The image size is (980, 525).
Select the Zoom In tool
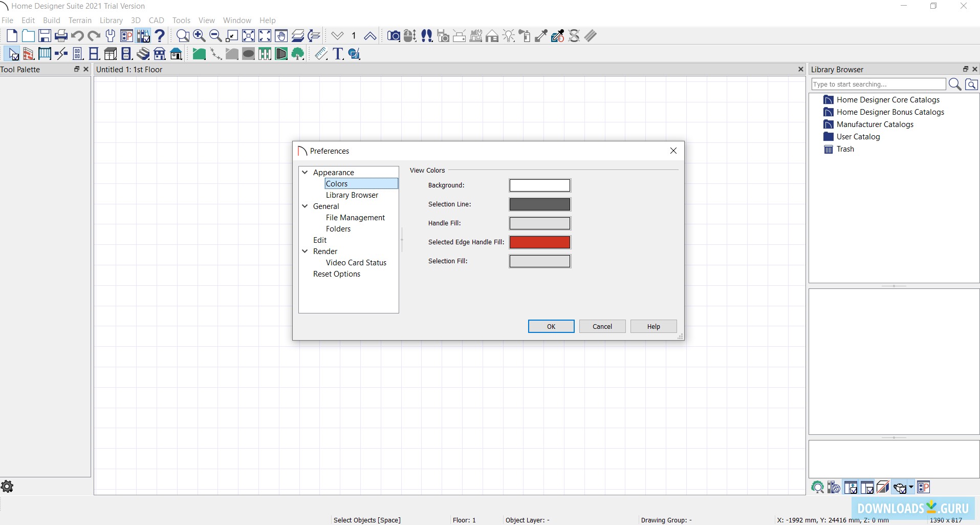tap(199, 36)
